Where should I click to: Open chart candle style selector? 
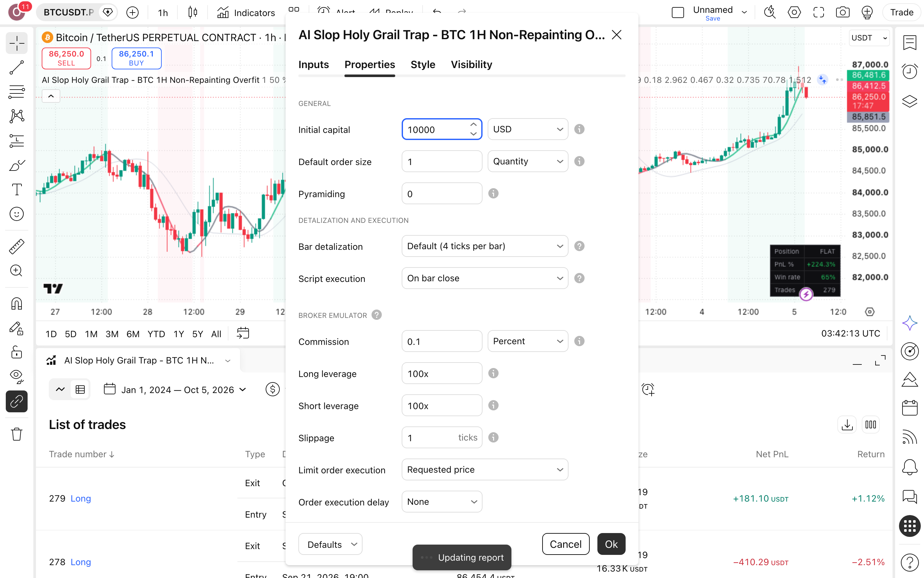pos(193,13)
